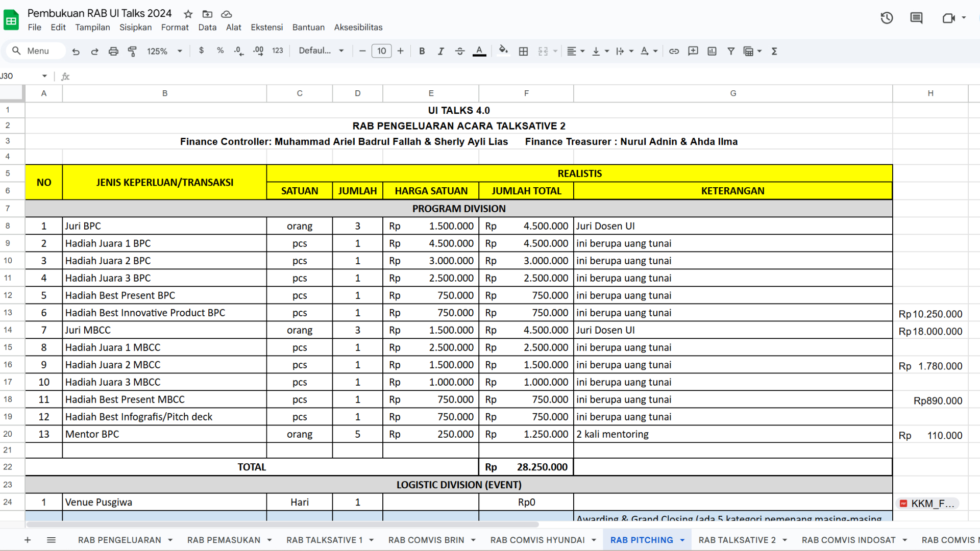Switch to RAB COMVIS HYUNDAI tab
The width and height of the screenshot is (980, 551).
[537, 540]
